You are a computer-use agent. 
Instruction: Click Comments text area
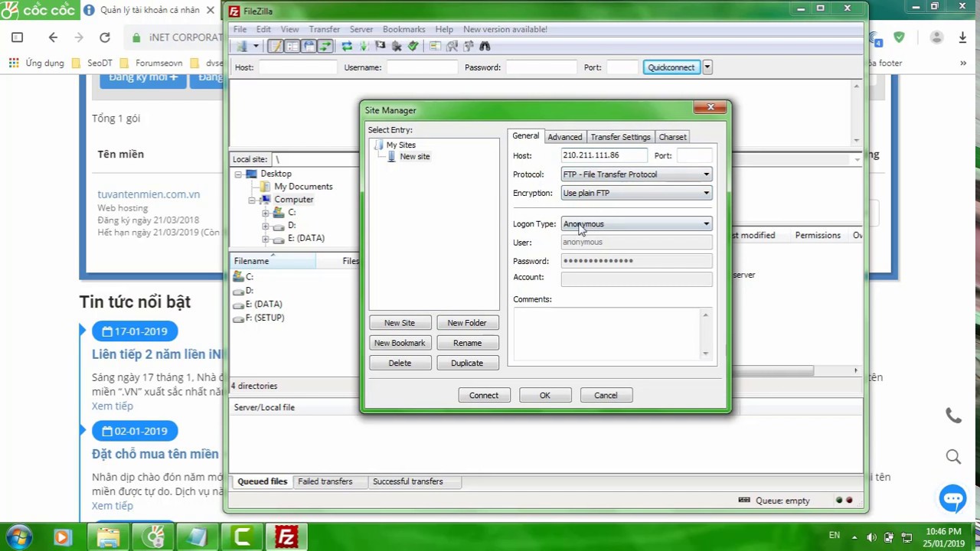click(x=612, y=334)
